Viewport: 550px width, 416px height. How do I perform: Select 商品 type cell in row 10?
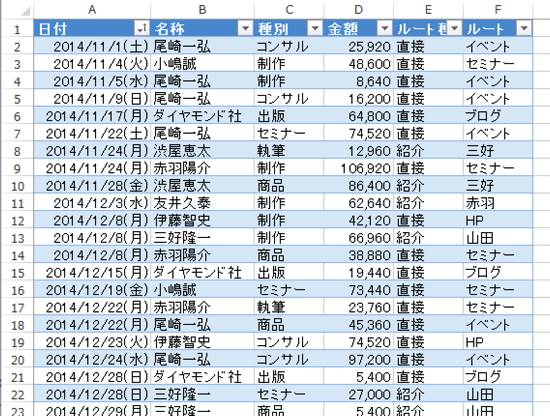(289, 185)
